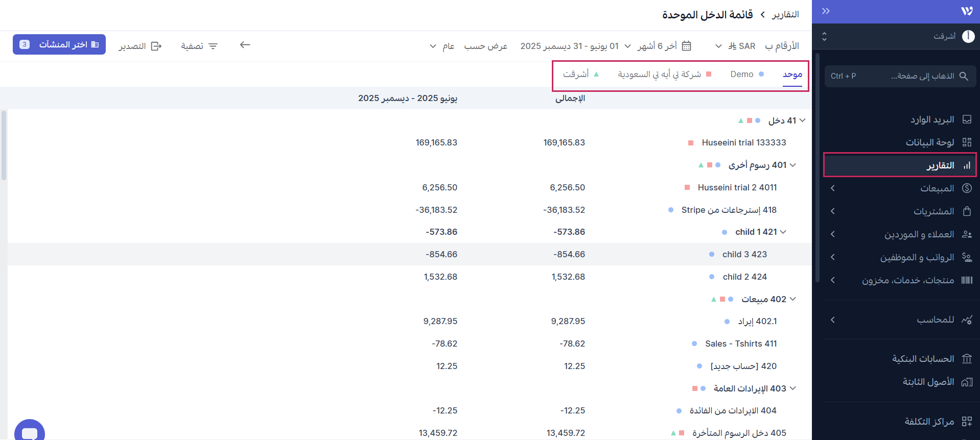Open Bank Accounts icon in sidebar
The height and width of the screenshot is (440, 980).
967,359
